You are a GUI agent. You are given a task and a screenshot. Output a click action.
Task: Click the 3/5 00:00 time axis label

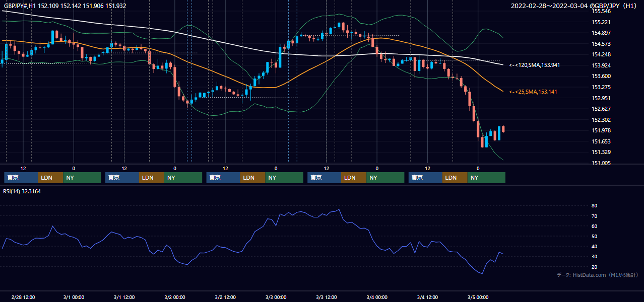[478, 297]
